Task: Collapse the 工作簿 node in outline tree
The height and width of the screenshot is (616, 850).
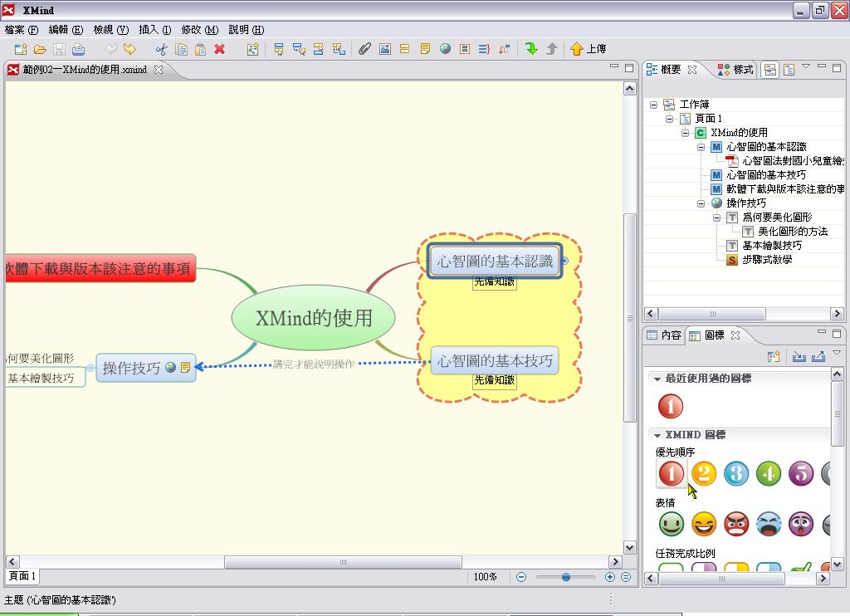Action: (x=654, y=105)
